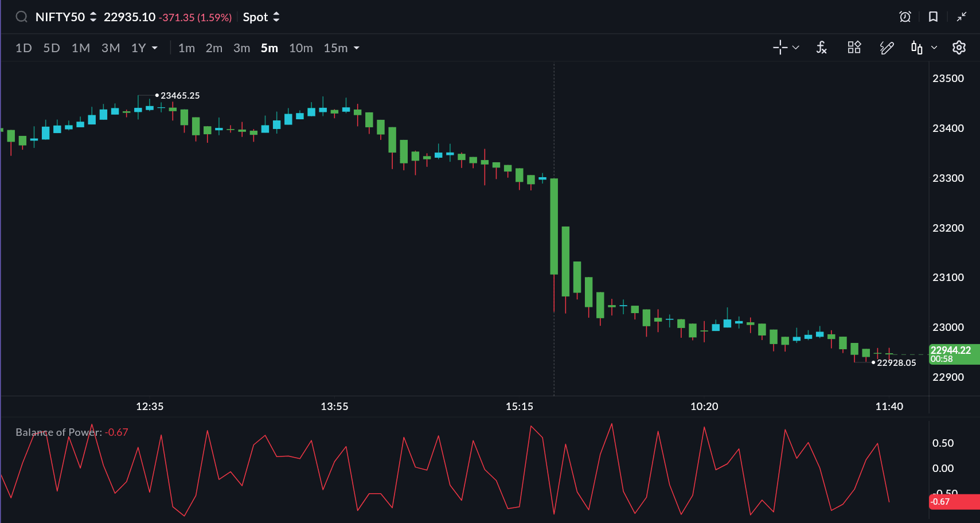Expand the 1Y range dropdown arrow

[x=155, y=48]
